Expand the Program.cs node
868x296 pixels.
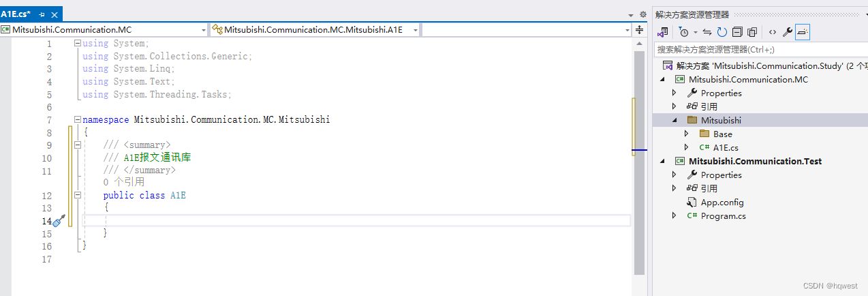[675, 216]
